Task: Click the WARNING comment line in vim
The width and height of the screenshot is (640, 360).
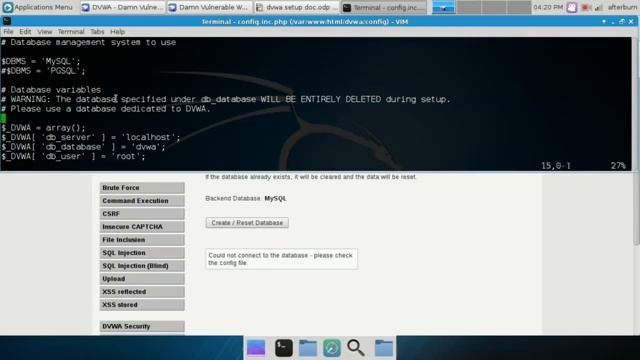Action: click(x=225, y=99)
